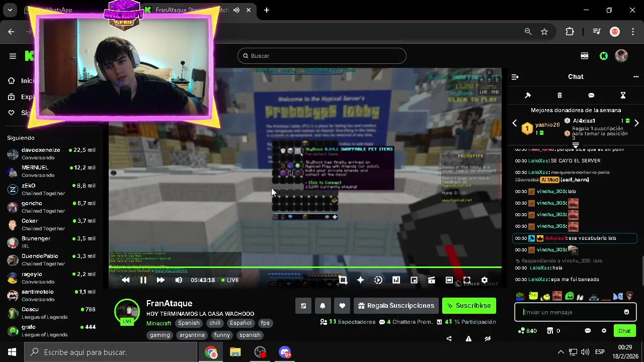Click the hourglass slow-mode icon in chat
Image resolution: width=644 pixels, height=362 pixels.
pos(623,96)
